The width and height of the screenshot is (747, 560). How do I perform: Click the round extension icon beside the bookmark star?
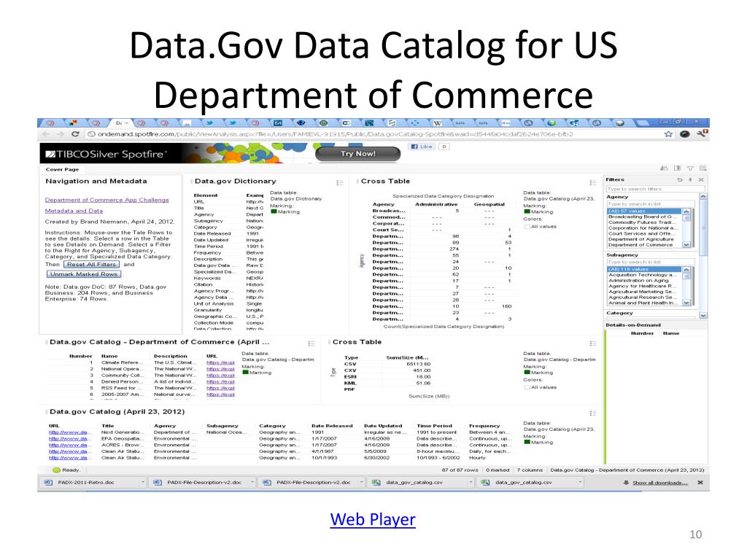click(x=685, y=134)
